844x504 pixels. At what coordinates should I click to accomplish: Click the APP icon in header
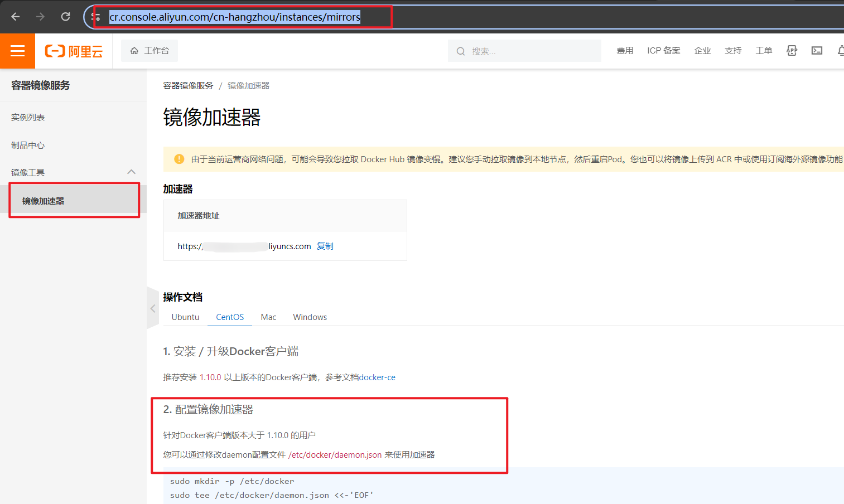[792, 51]
